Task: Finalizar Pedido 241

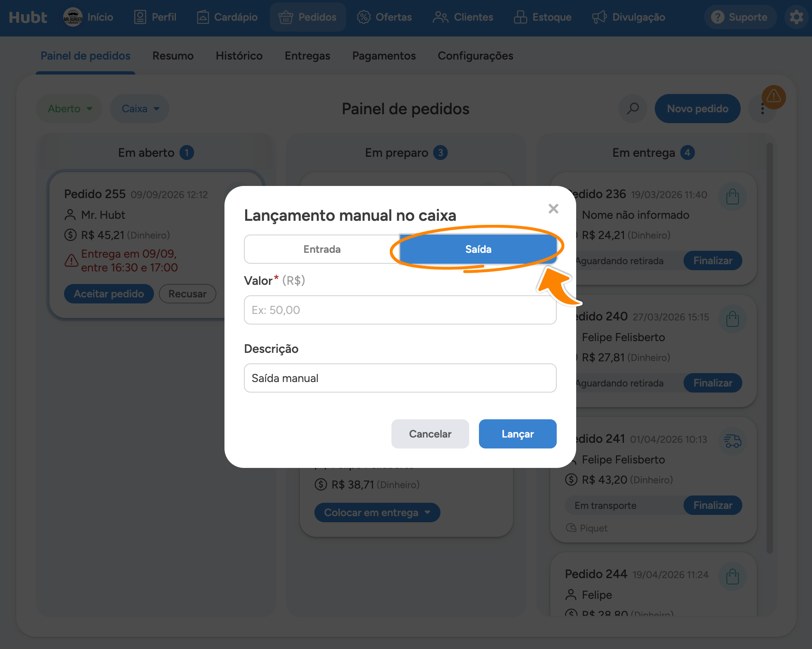Action: click(x=713, y=505)
